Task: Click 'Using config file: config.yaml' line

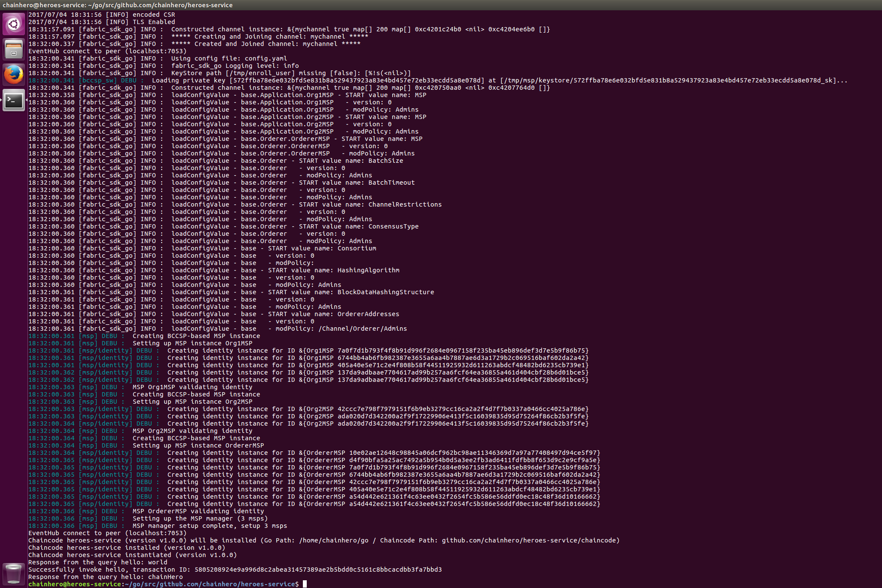Action: click(x=229, y=58)
